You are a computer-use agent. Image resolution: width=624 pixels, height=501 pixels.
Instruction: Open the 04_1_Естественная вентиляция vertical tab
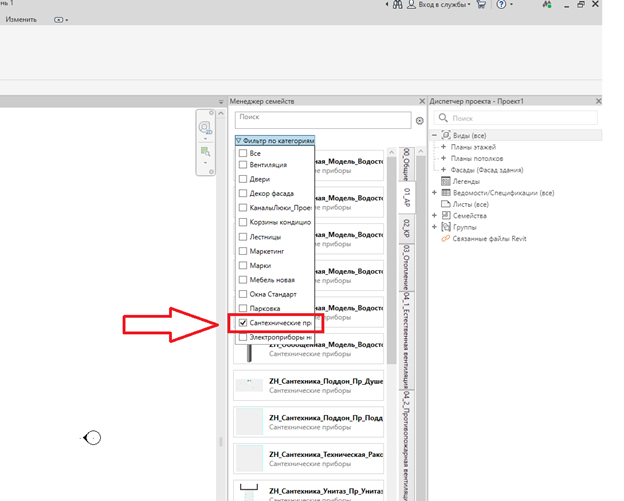click(x=406, y=340)
